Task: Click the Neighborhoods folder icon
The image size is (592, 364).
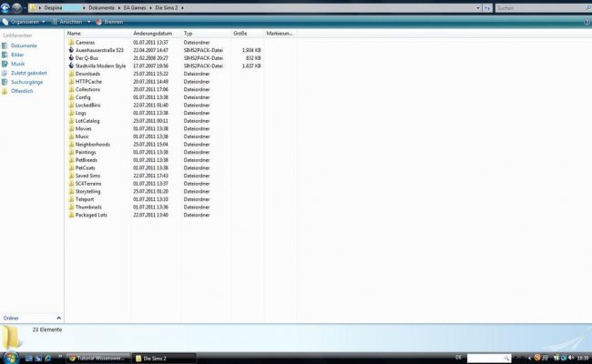Action: pos(71,144)
